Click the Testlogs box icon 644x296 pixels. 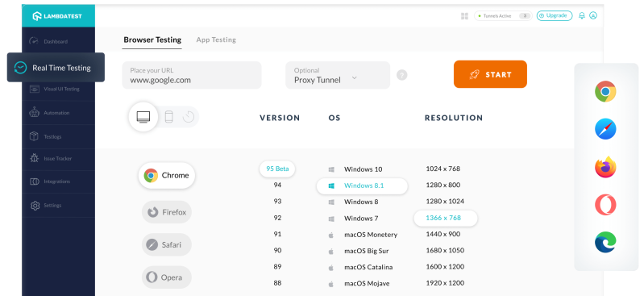[x=35, y=136]
